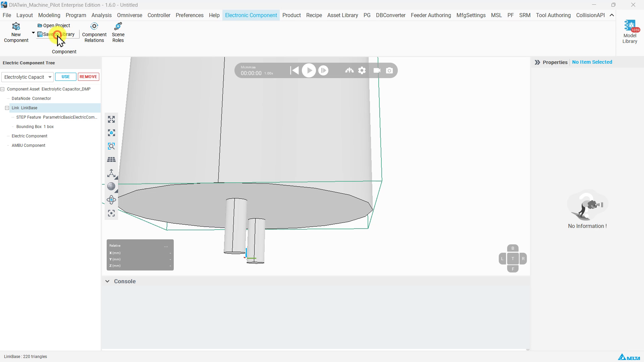This screenshot has height=362, width=644.
Task: Collapse the Link LinkBase node
Action: pos(7,108)
